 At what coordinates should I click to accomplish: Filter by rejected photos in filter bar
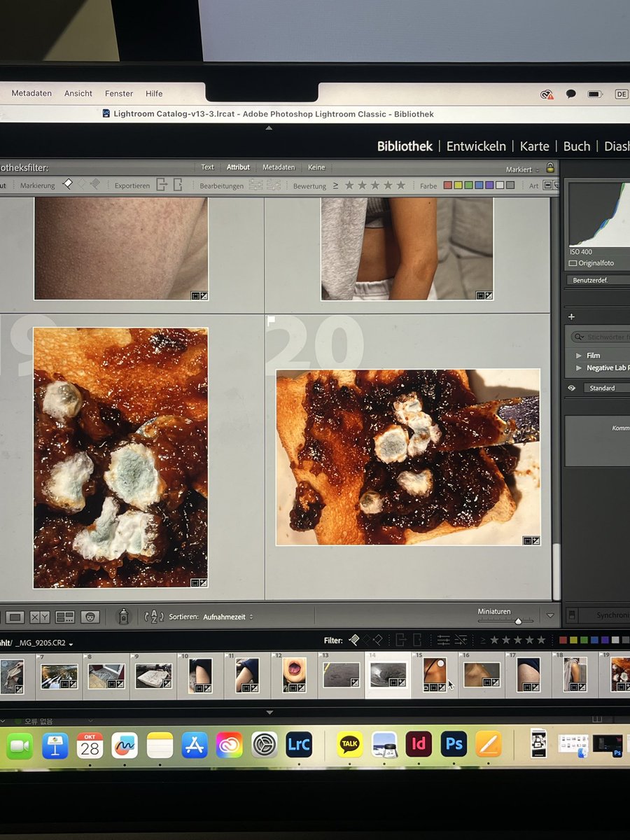(94, 185)
